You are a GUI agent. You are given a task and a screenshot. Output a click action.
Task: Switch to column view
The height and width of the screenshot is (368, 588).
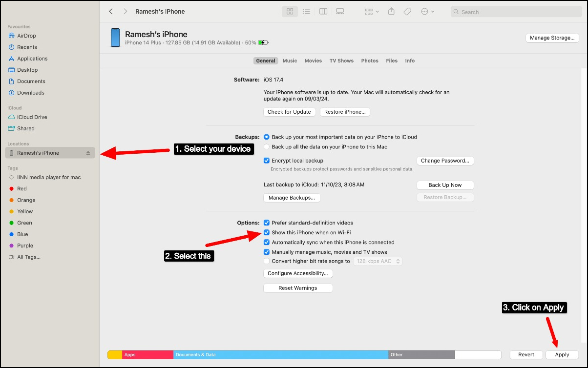point(323,11)
